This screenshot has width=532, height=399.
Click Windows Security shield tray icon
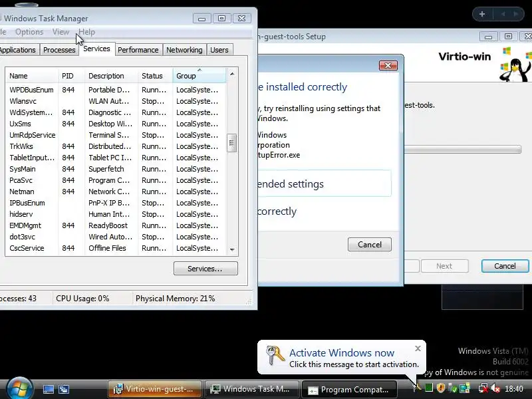441,388
